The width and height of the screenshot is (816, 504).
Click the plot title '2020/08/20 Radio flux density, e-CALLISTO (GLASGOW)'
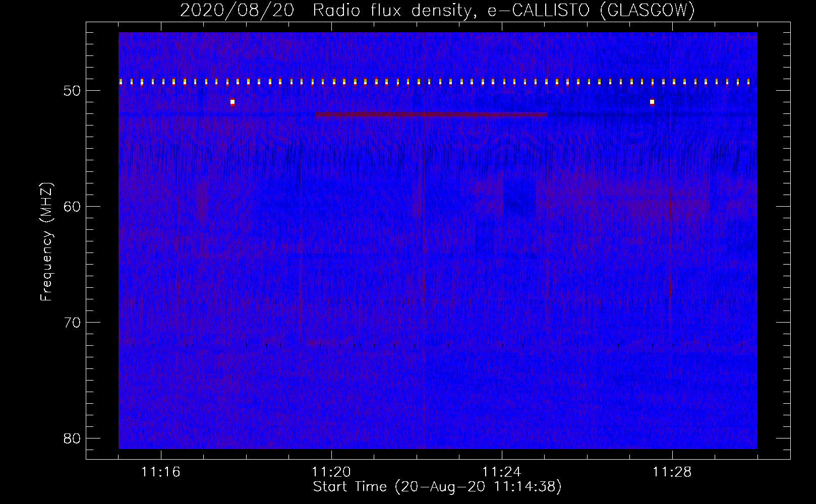click(x=437, y=10)
